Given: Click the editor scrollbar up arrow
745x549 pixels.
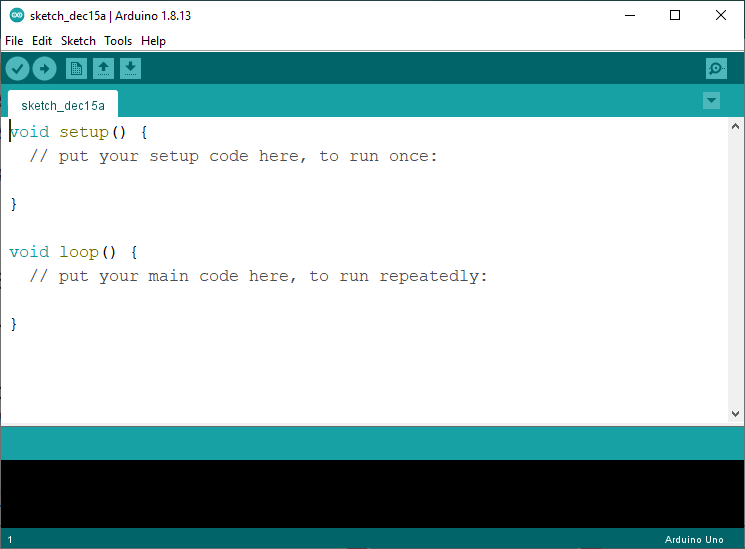Looking at the screenshot, I should tap(736, 127).
